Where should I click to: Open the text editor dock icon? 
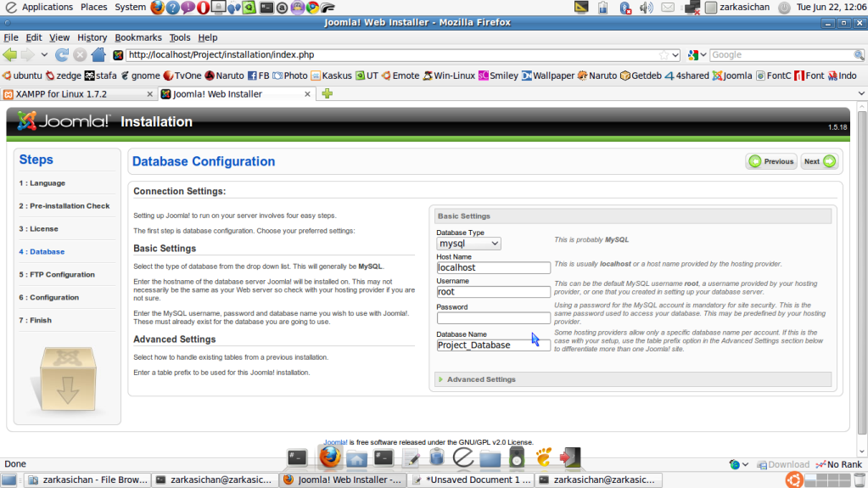(411, 458)
